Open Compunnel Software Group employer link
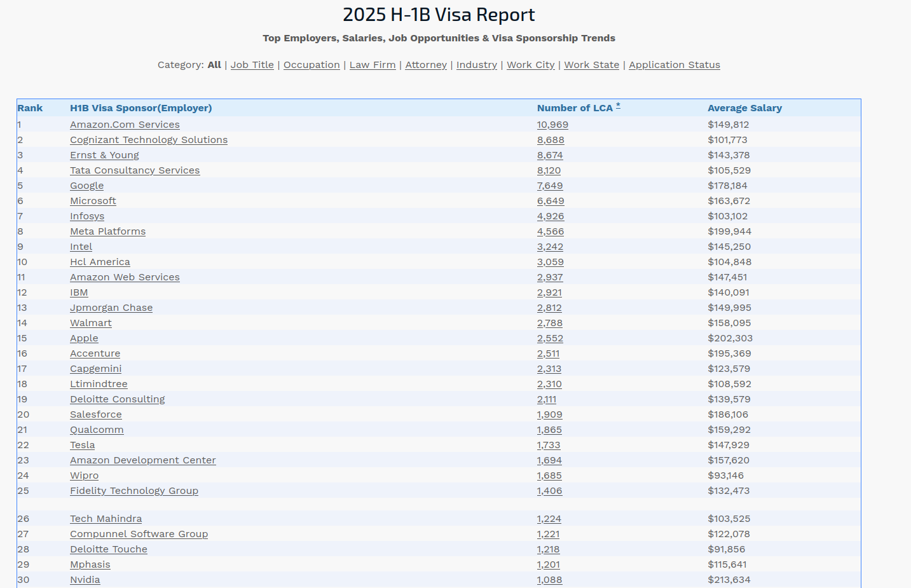The height and width of the screenshot is (588, 911). [139, 534]
